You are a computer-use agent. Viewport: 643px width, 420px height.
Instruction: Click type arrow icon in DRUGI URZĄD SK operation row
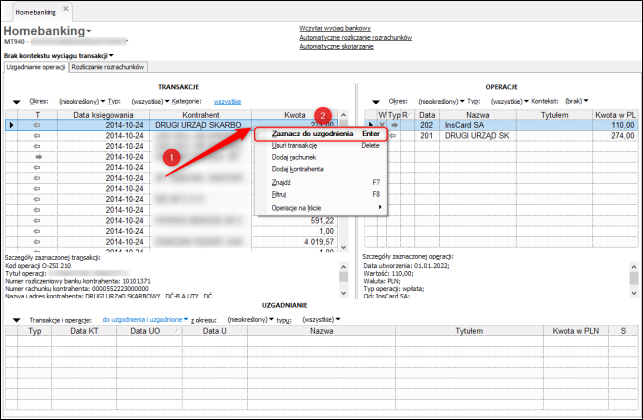point(393,136)
